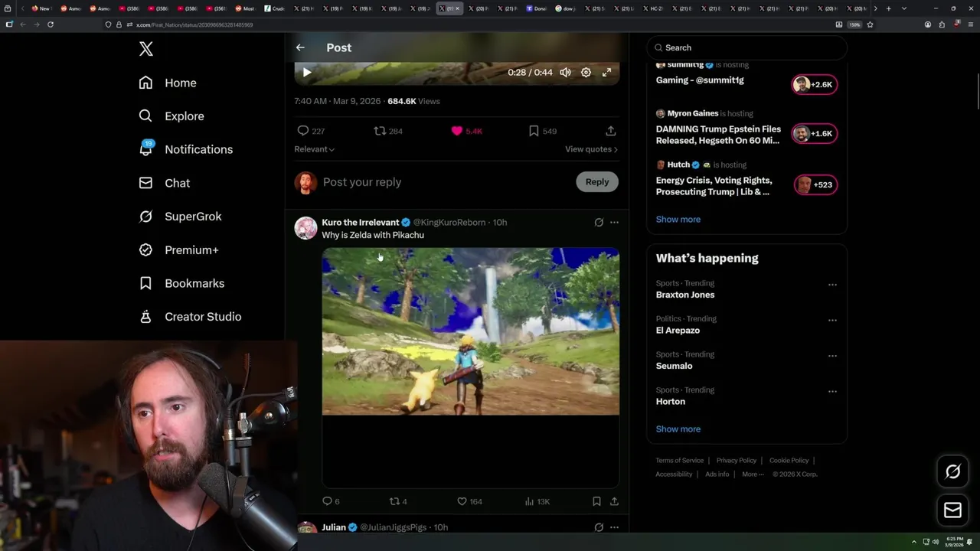This screenshot has width=980, height=551.
Task: Open options for Seumalo trend
Action: pyautogui.click(x=832, y=356)
